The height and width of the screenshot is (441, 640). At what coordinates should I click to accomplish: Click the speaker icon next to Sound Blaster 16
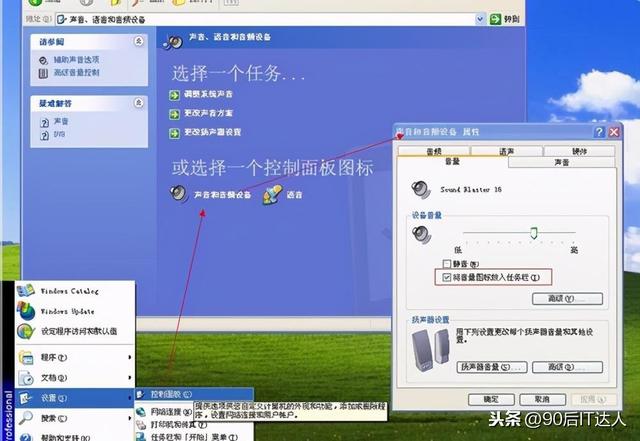pos(421,190)
